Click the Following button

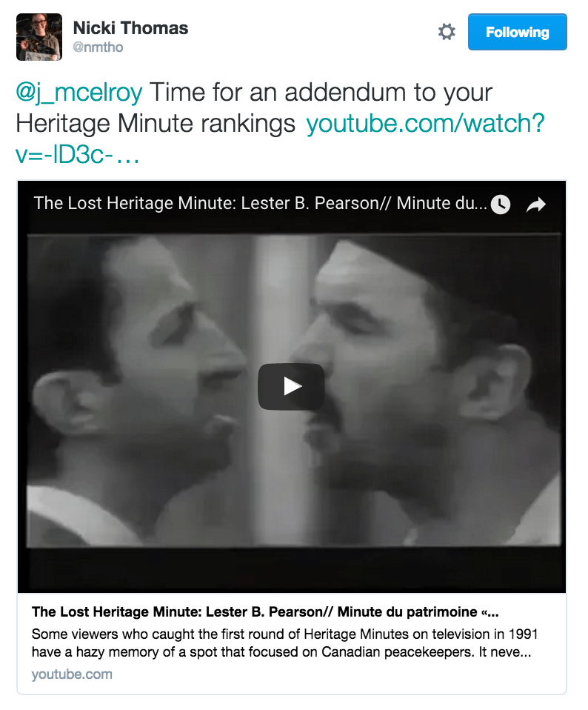[x=517, y=32]
